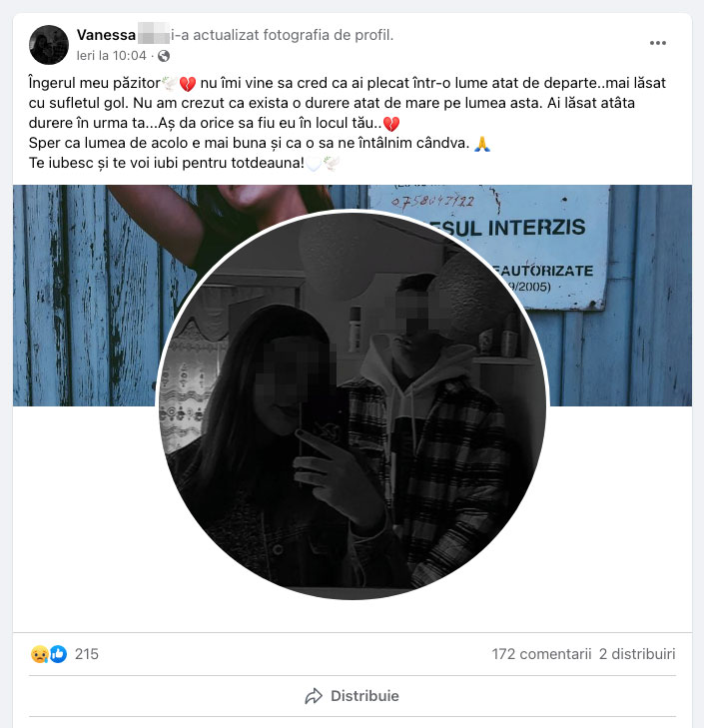The width and height of the screenshot is (704, 728).
Task: Click the sad reaction emoji icon
Action: click(x=40, y=654)
